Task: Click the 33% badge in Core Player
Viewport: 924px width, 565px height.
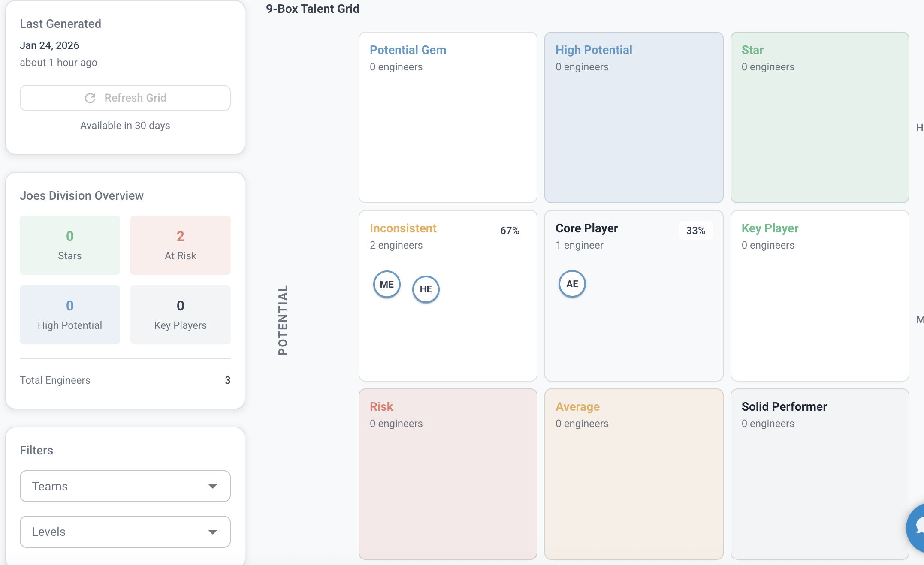Action: pyautogui.click(x=695, y=231)
